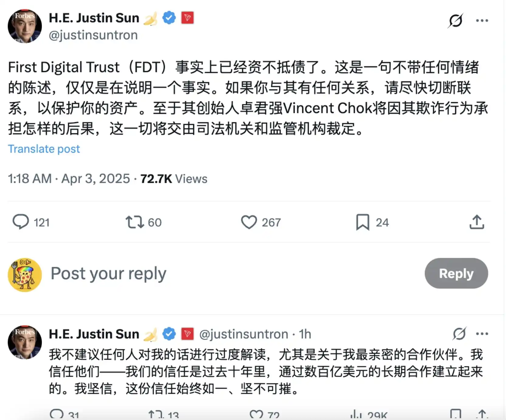506x420 pixels.
Task: Click the Grok icon on the second post
Action: coord(459,334)
